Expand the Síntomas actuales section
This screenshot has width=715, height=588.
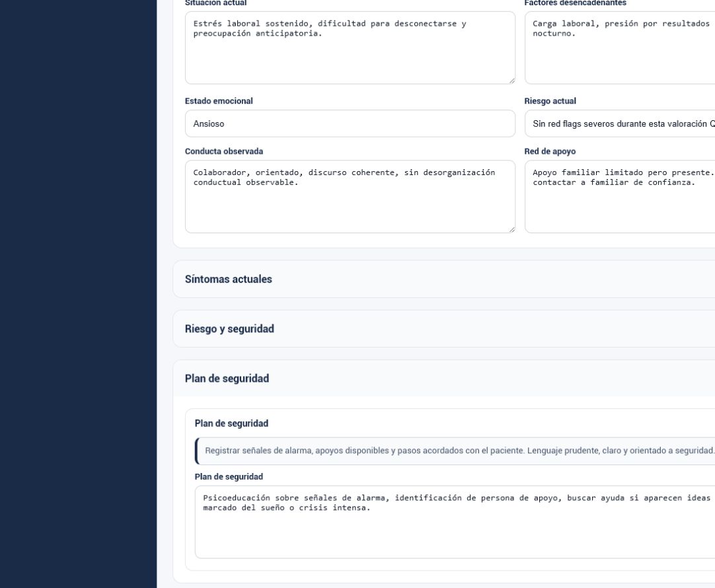[443, 279]
